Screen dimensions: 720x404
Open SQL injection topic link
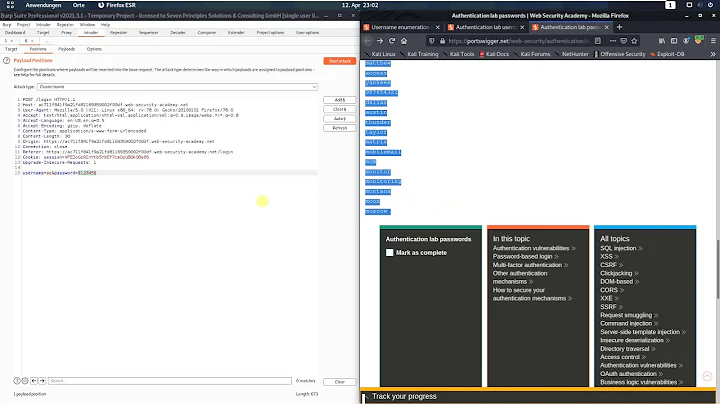618,248
